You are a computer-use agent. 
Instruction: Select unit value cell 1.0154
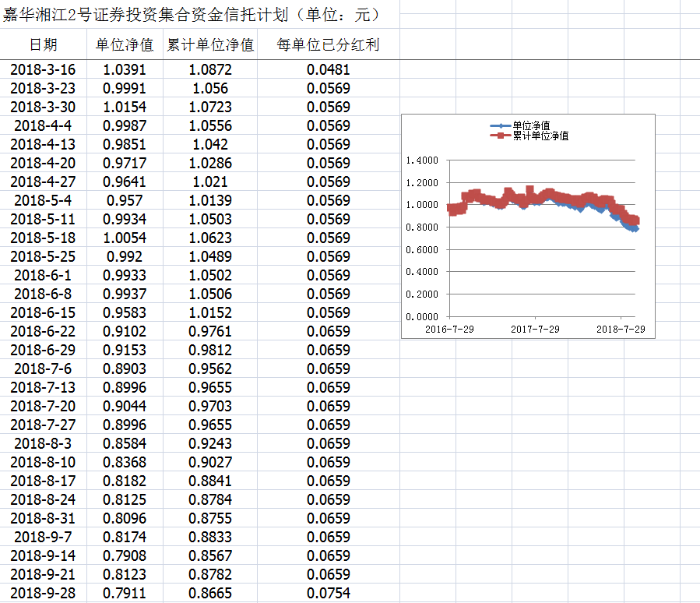pyautogui.click(x=125, y=108)
